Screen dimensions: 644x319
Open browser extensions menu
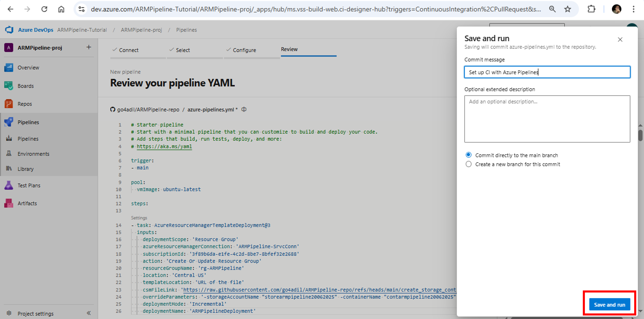pos(591,9)
